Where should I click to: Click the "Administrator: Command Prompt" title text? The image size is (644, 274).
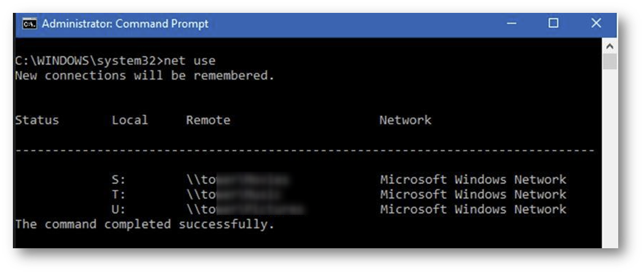click(x=125, y=24)
